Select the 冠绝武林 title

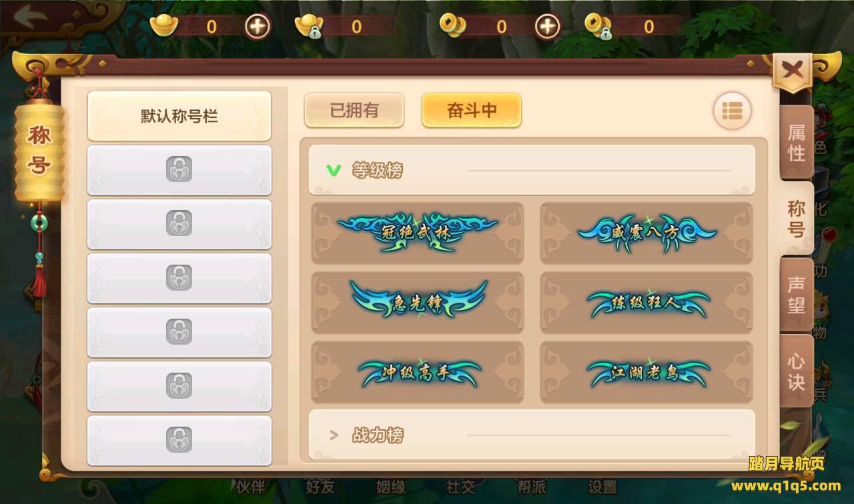point(418,233)
